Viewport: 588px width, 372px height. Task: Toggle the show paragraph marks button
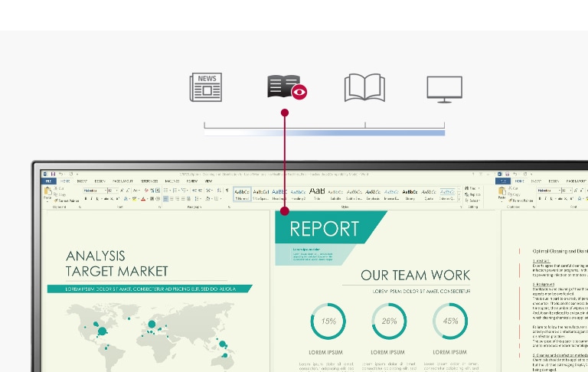click(x=227, y=190)
